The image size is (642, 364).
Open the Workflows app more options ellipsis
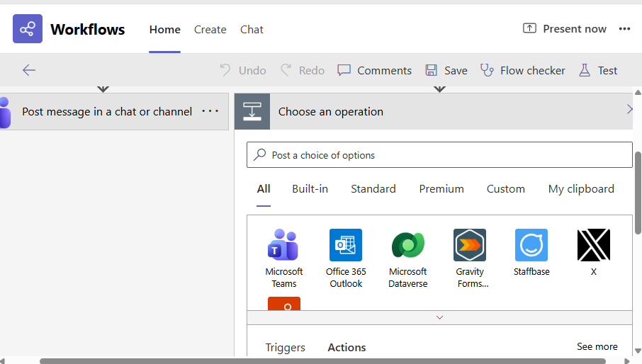(x=624, y=29)
